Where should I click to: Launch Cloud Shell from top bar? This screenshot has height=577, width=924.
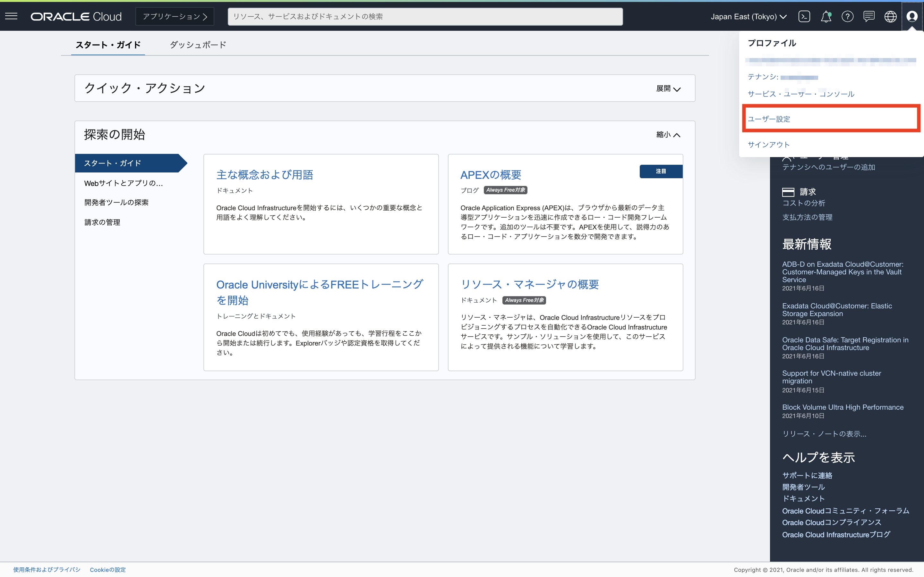804,16
